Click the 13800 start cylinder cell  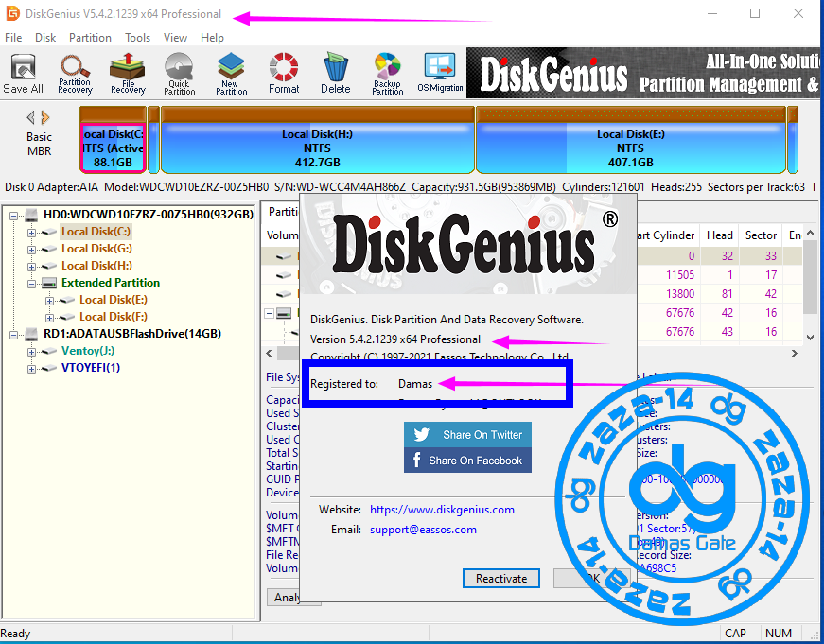(680, 294)
